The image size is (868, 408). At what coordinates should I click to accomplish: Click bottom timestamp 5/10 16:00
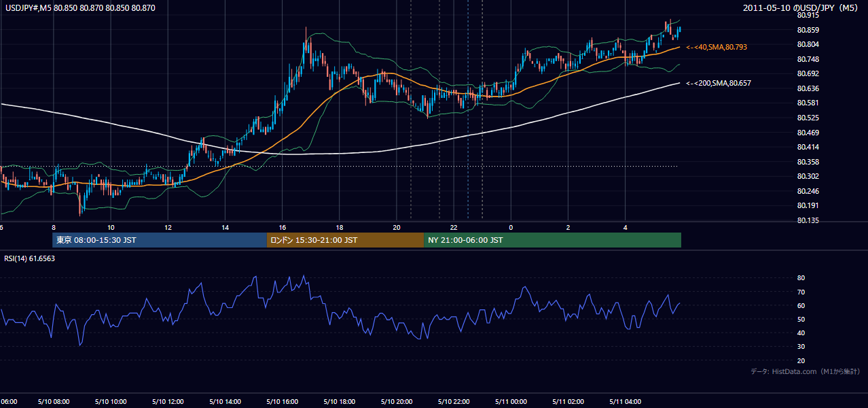[x=282, y=402]
